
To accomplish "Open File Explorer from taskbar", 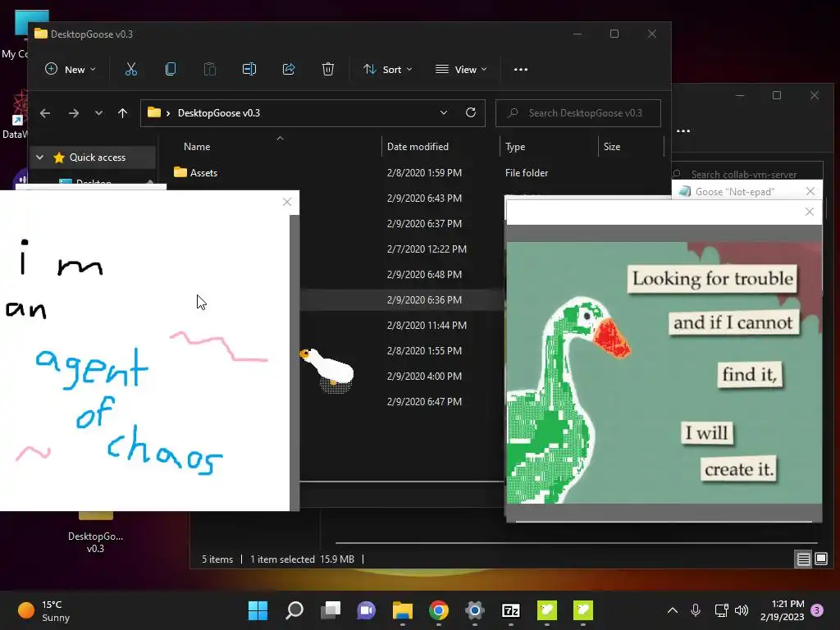I will (402, 610).
